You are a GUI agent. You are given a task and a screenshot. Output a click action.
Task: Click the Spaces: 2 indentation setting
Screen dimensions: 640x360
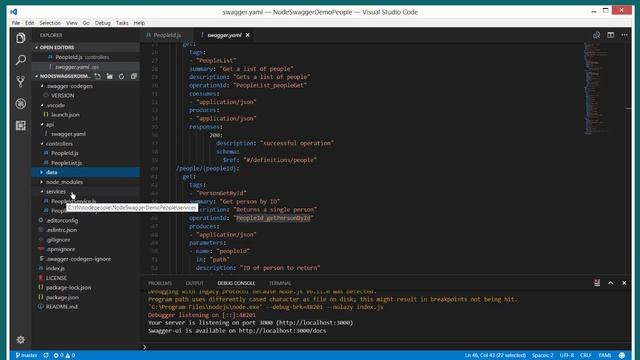(542, 355)
